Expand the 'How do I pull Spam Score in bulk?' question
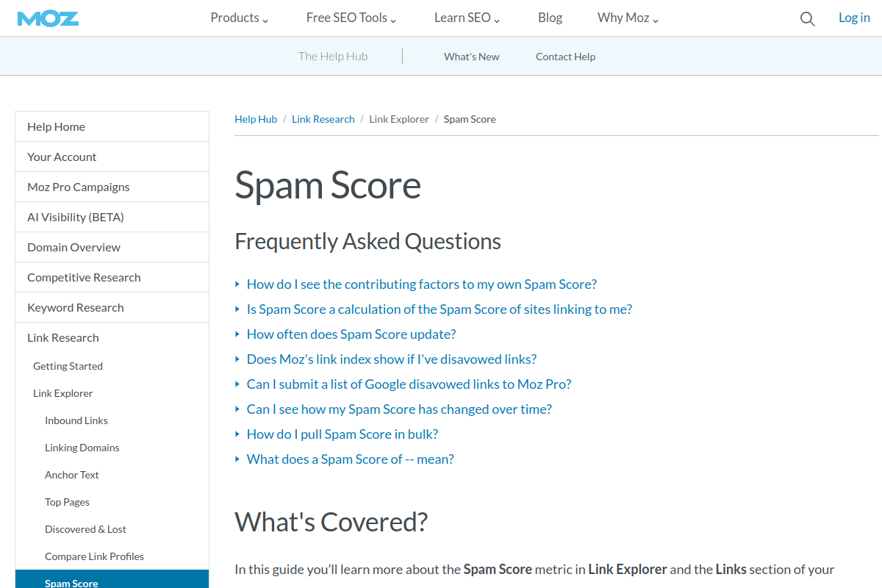The height and width of the screenshot is (588, 882). pos(343,434)
